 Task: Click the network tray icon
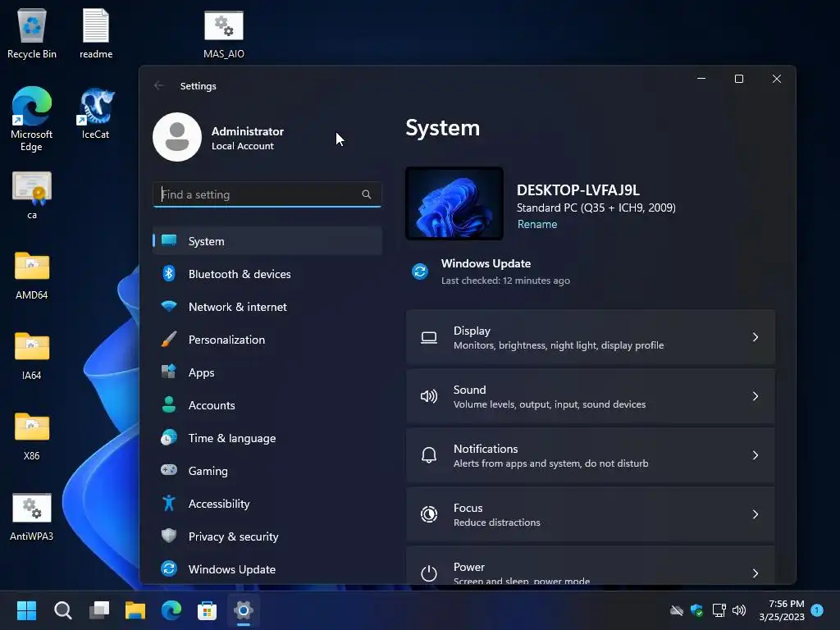point(719,610)
